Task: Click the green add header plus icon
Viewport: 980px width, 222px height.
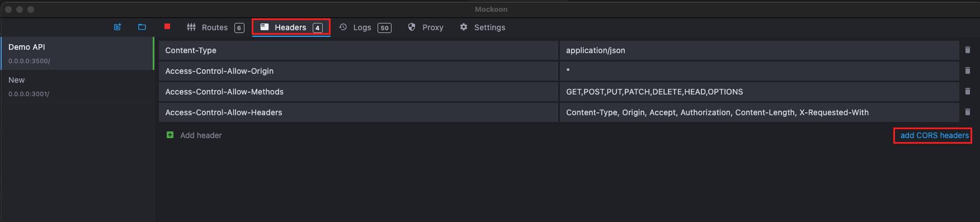Action: point(170,135)
